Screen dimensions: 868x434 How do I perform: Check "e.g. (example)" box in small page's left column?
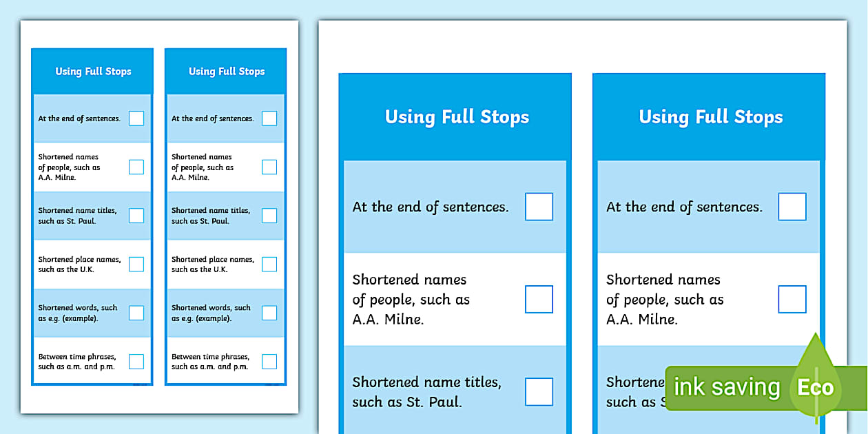[x=136, y=313]
